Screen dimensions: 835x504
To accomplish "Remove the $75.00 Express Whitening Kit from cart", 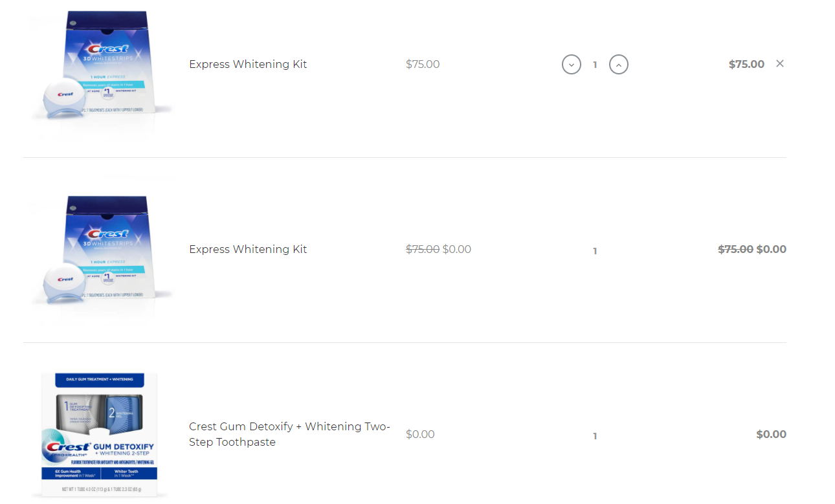I will [780, 63].
